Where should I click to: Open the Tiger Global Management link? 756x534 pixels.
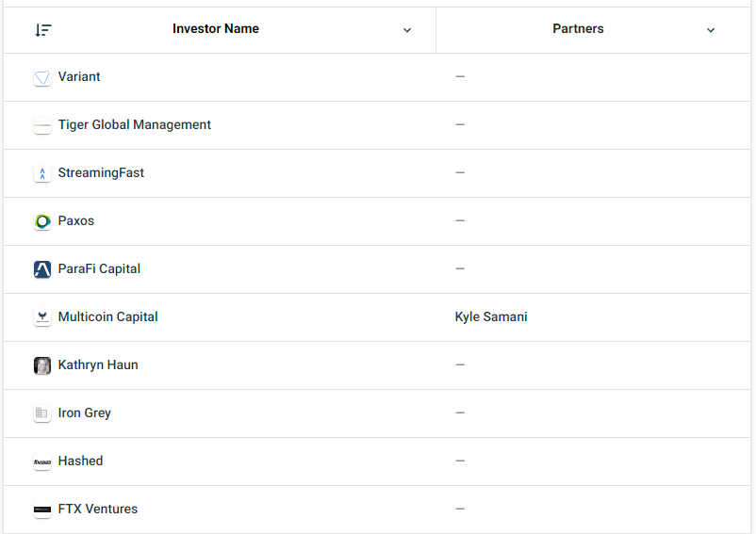(135, 124)
